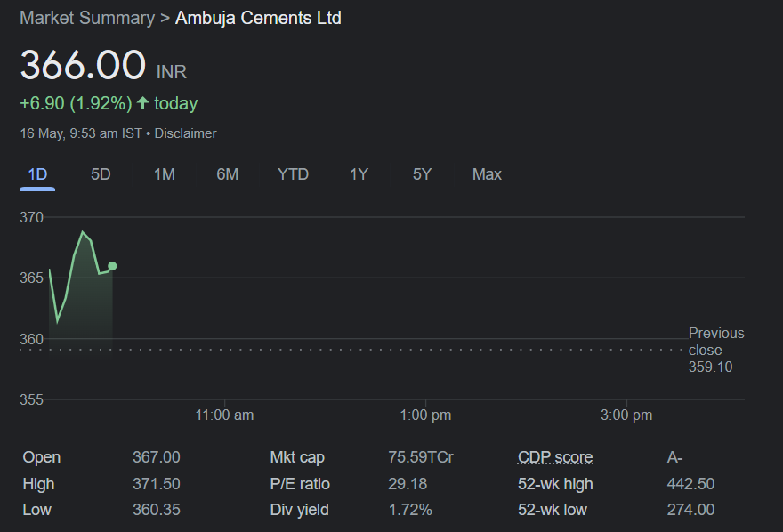783x532 pixels.
Task: Click the Mkt cap value 75.59TCr
Action: tap(421, 457)
